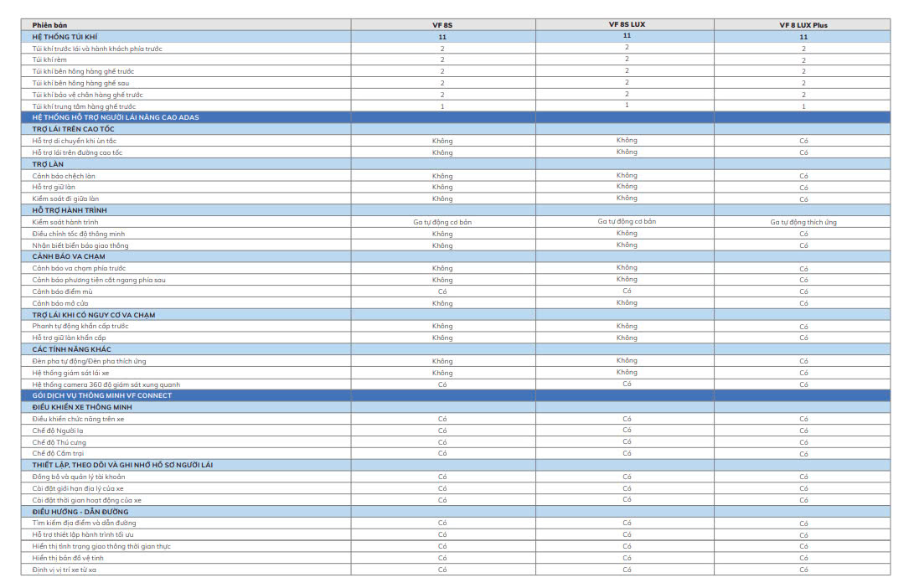Select 'Túi khí bên hông hàng ghế trước' label
This screenshot has width=909, height=588.
tap(83, 71)
